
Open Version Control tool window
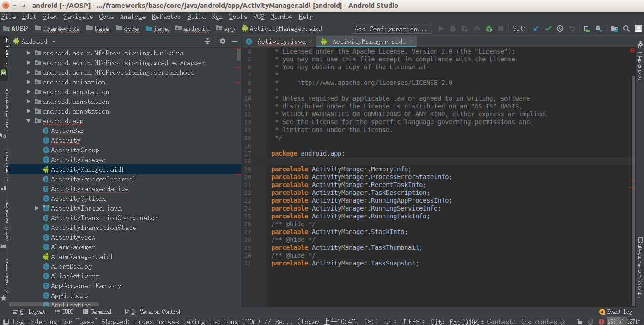(152, 312)
